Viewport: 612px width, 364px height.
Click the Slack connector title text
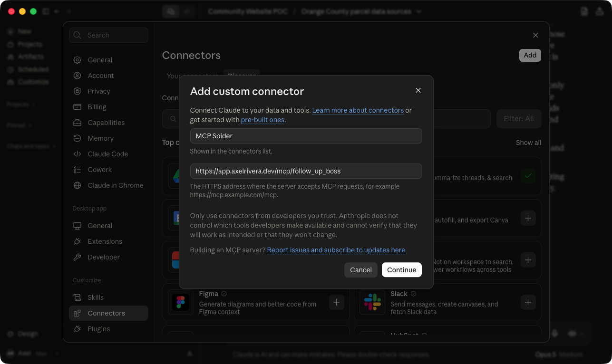click(399, 294)
